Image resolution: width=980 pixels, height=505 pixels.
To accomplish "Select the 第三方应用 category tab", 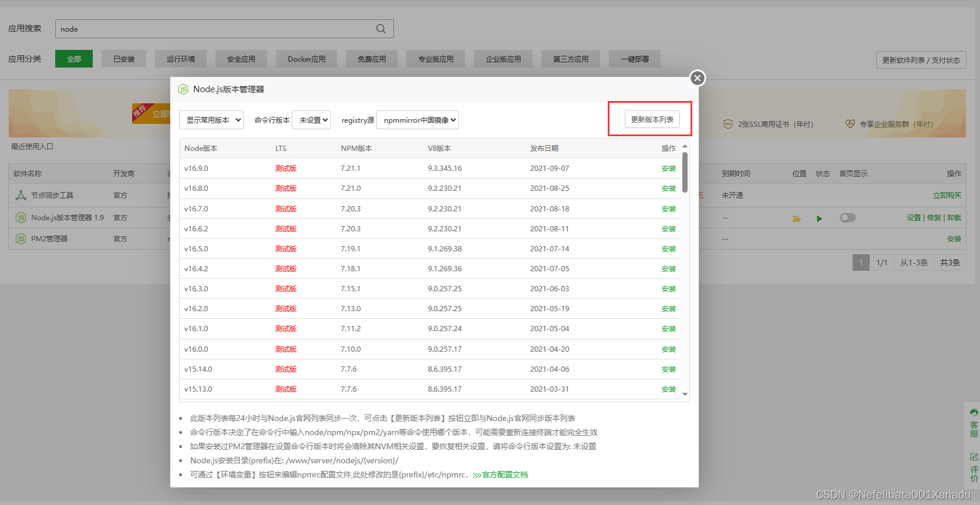I will (571, 59).
